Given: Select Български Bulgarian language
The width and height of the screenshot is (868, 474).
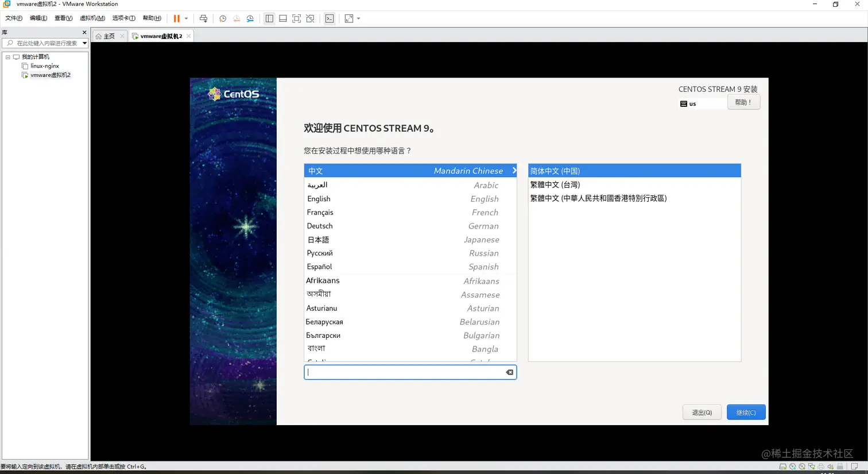Looking at the screenshot, I should (410, 336).
